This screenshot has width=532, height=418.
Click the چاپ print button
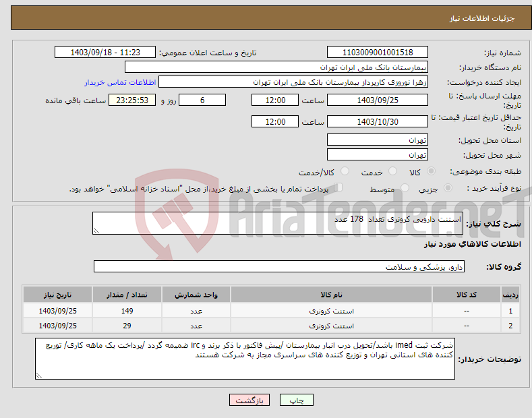pyautogui.click(x=297, y=400)
